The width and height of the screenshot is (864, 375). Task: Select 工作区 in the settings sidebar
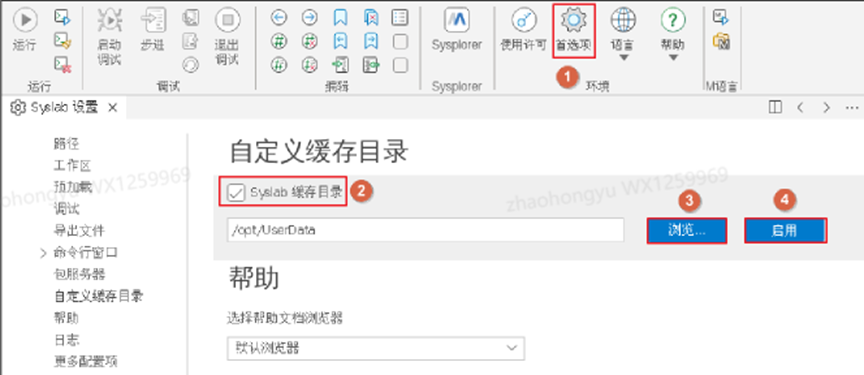click(72, 166)
